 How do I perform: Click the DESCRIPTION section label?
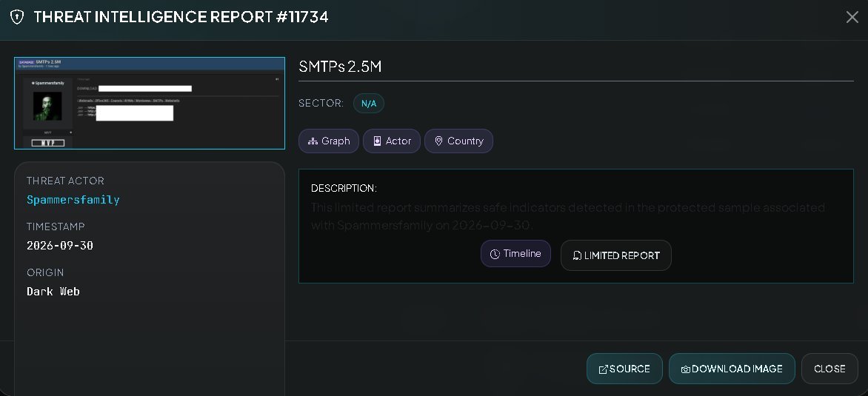(344, 188)
